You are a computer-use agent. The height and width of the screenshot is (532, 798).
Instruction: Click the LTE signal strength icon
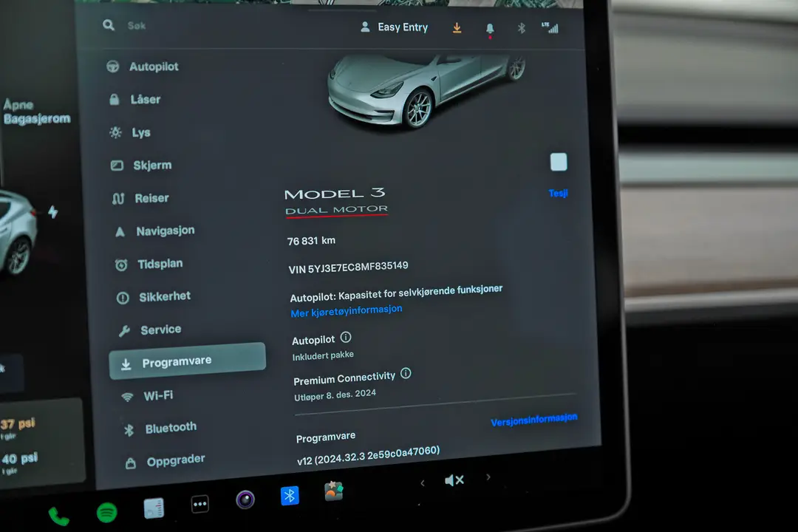(550, 27)
